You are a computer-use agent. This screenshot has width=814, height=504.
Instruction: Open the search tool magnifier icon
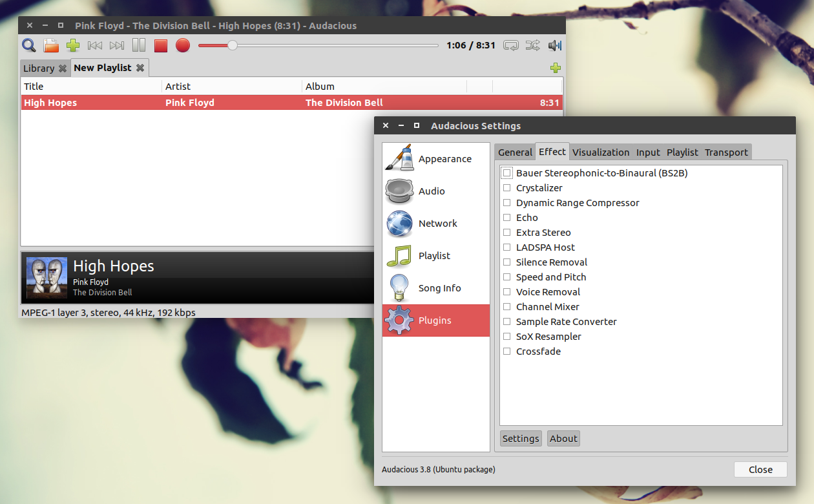(x=28, y=45)
